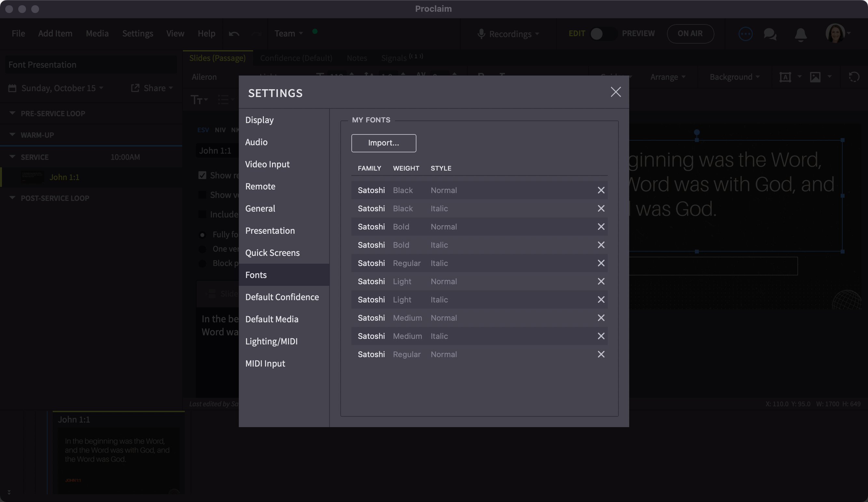Click the text box insert icon
Screen dimensions: 868x502
coord(785,77)
